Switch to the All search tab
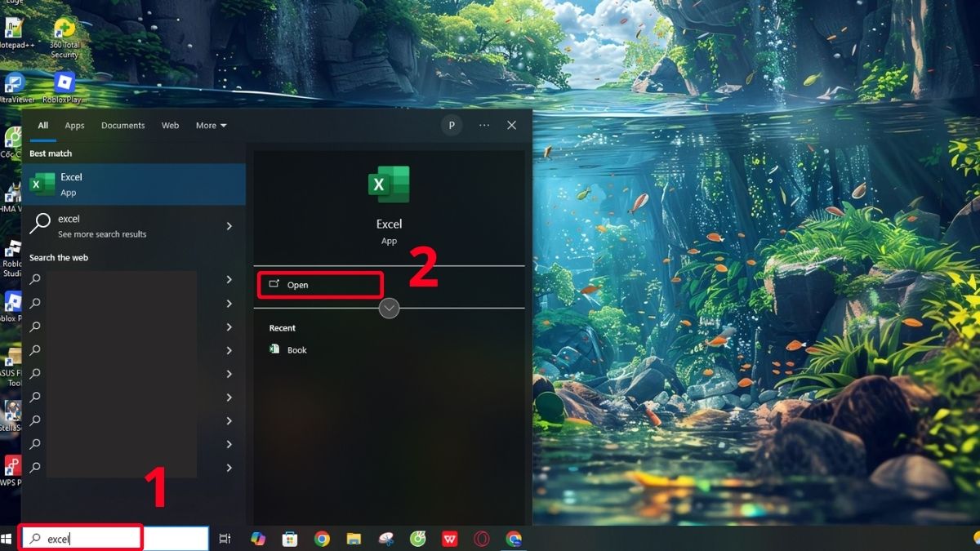This screenshot has width=980, height=551. [x=42, y=126]
